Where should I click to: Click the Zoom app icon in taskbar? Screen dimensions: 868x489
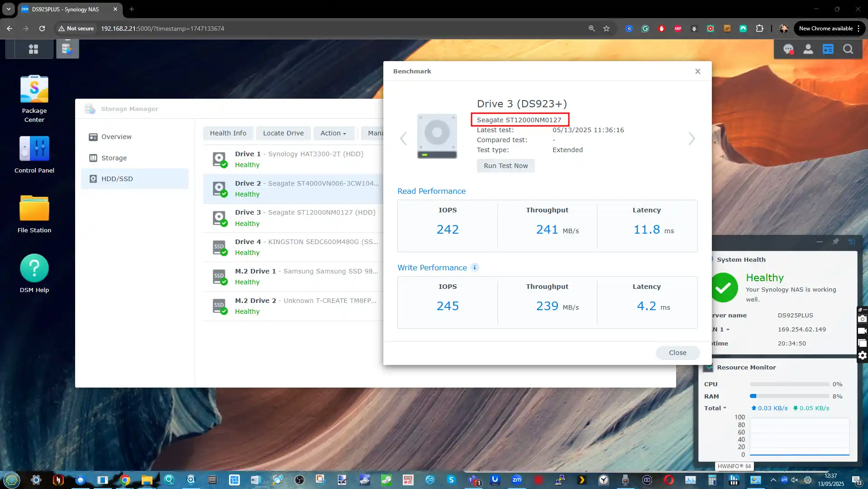click(x=516, y=480)
